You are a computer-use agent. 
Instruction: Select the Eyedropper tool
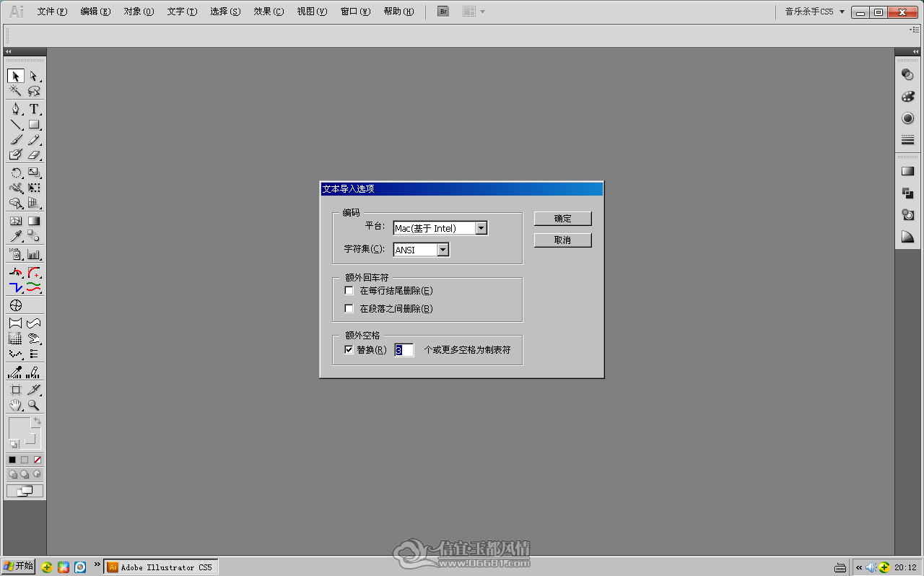click(x=15, y=236)
